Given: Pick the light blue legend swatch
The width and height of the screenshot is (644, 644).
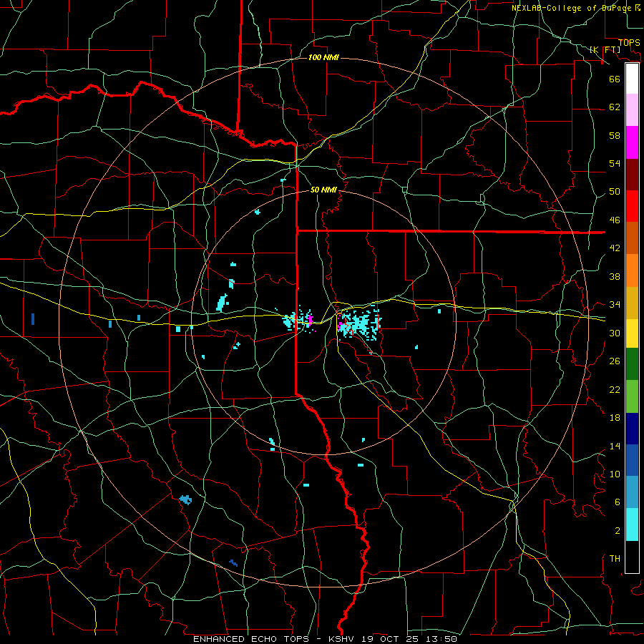Looking at the screenshot, I should point(632,492).
